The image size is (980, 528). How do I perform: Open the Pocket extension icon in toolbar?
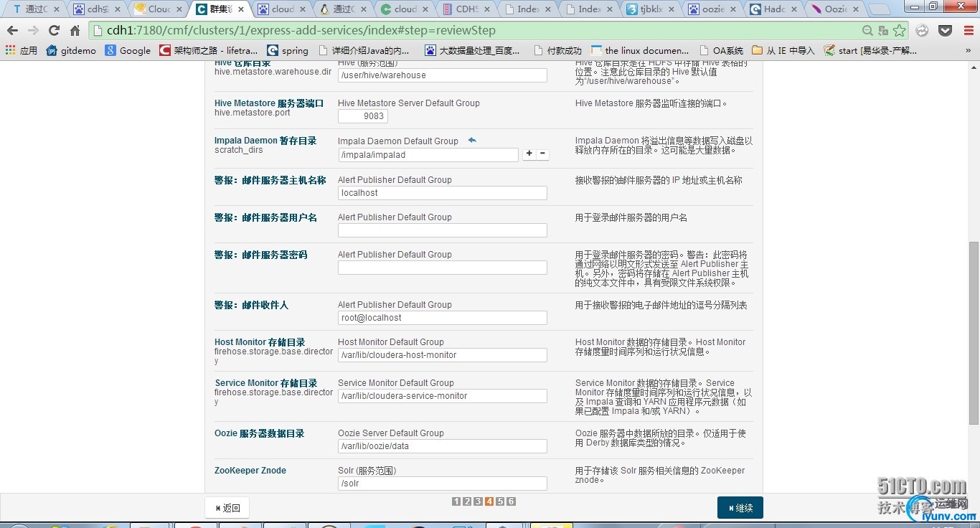click(x=946, y=31)
